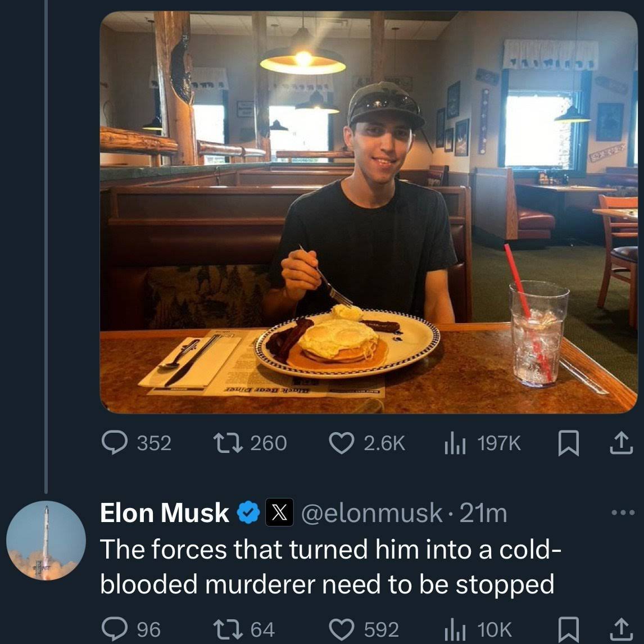
Task: Reply to the photo post with 352 replies
Action: [x=114, y=443]
